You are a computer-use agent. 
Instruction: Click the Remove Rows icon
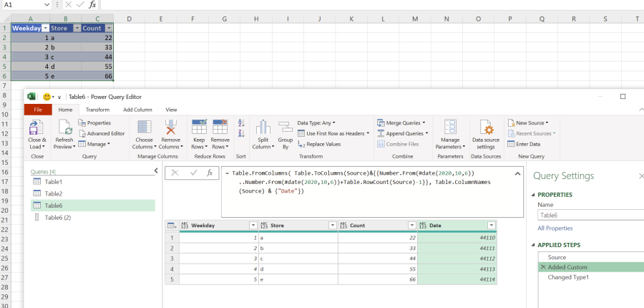220,127
